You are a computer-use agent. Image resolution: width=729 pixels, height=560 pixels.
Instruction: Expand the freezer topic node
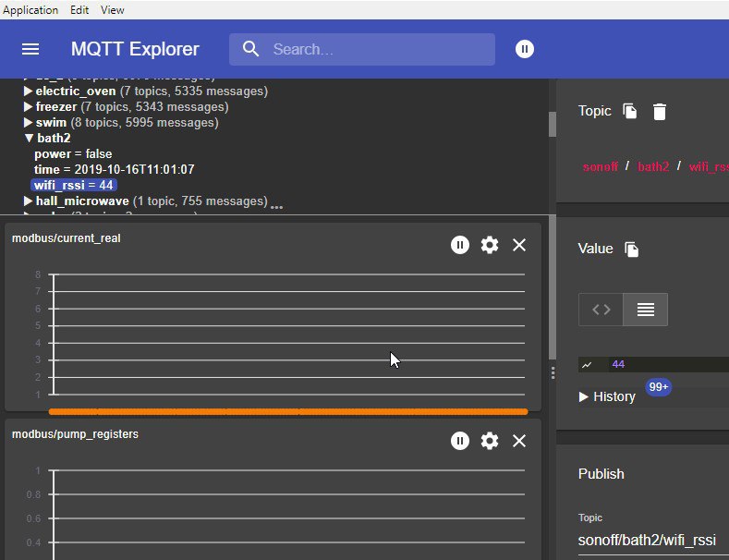click(28, 107)
